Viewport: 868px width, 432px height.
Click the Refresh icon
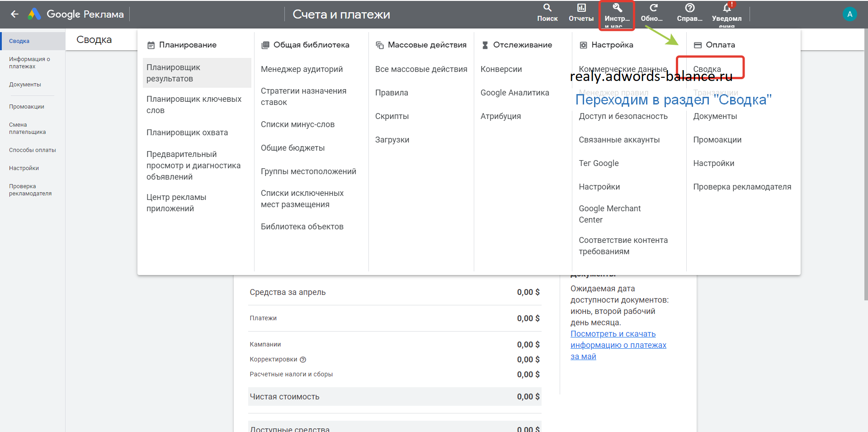[x=653, y=8]
